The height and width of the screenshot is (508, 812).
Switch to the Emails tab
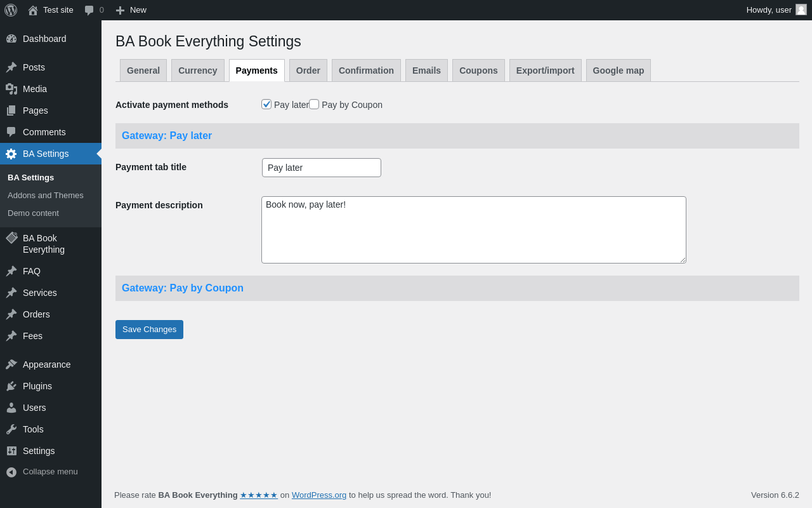pos(426,70)
